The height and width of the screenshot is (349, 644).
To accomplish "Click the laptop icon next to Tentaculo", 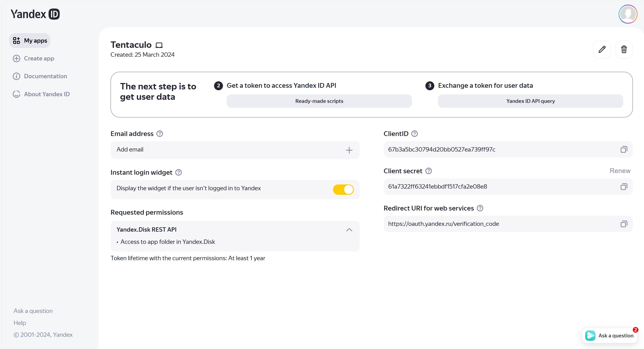I will [159, 45].
